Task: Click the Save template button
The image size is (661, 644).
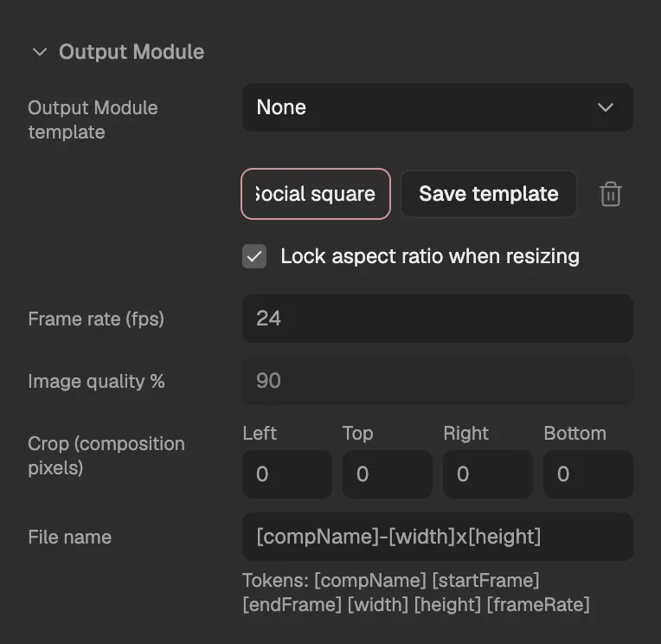Action: [489, 194]
